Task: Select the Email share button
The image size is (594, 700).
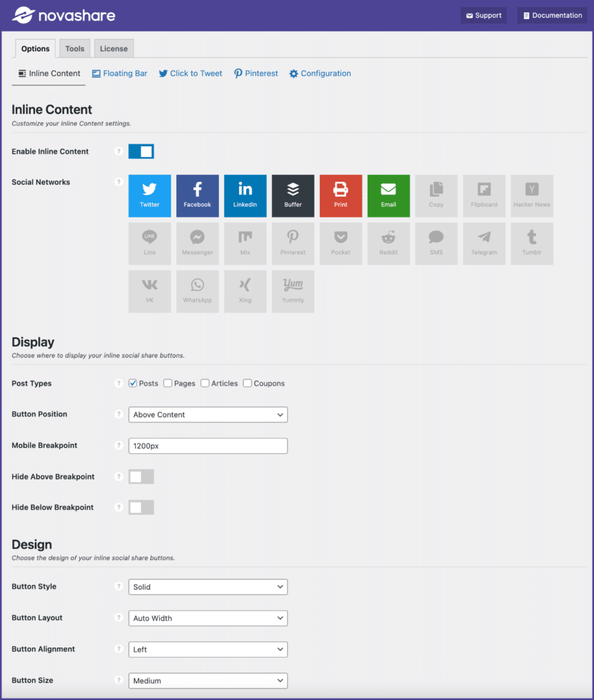Action: click(x=388, y=196)
